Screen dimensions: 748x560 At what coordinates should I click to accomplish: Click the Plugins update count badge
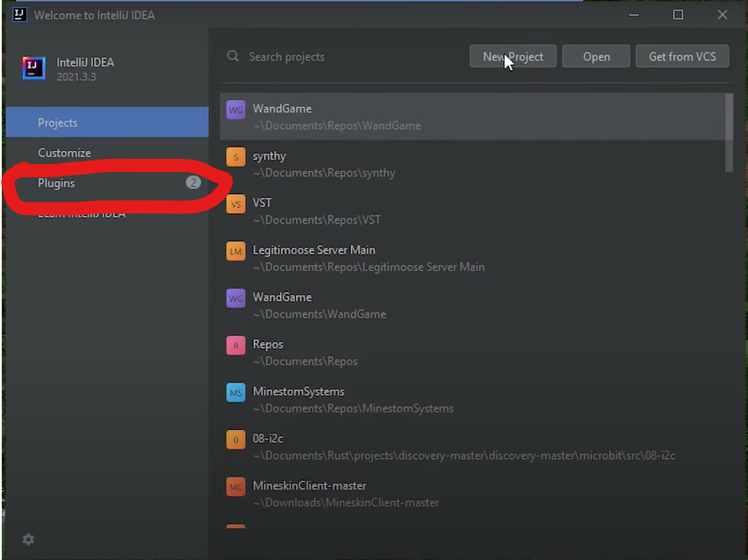click(x=193, y=183)
